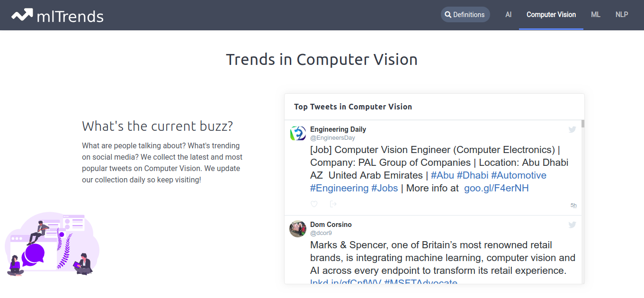Open the #Engineering hashtag link

(339, 188)
